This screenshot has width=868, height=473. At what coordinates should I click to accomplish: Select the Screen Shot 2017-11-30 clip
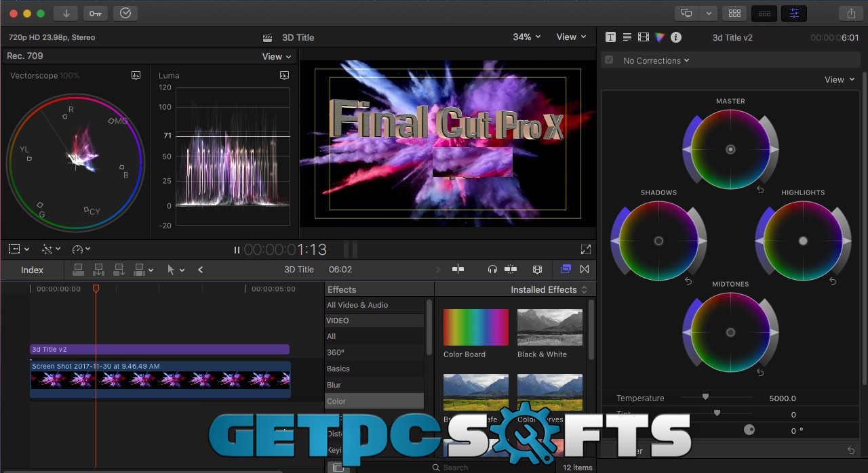click(160, 379)
